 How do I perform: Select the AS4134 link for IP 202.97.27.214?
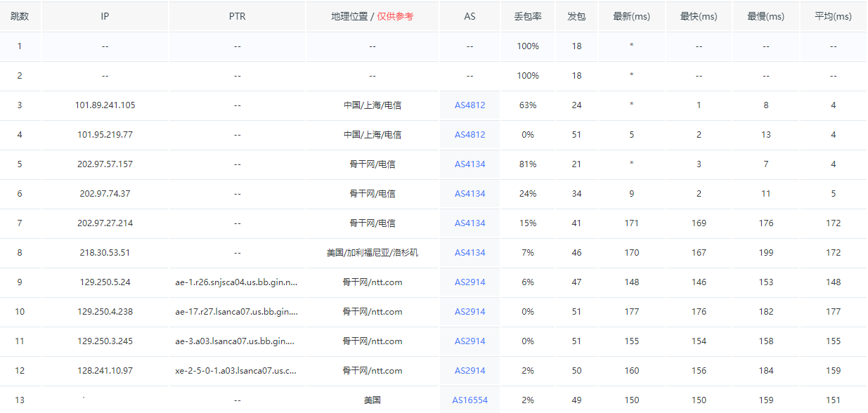(x=469, y=223)
